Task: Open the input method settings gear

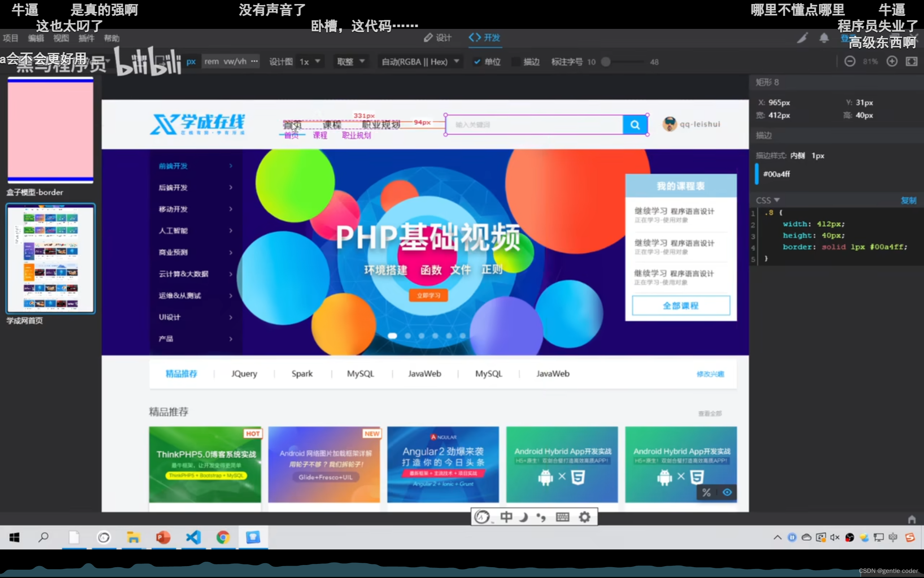Action: click(x=585, y=517)
